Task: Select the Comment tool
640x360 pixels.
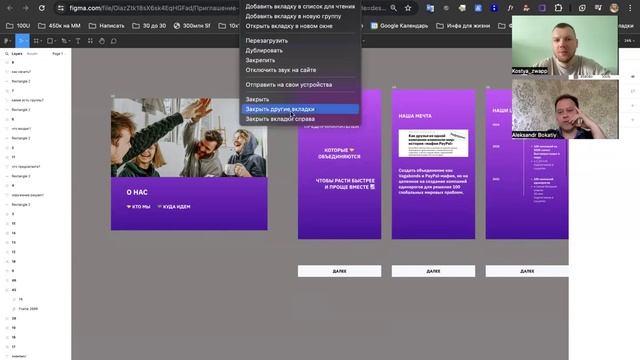Action: pos(114,41)
